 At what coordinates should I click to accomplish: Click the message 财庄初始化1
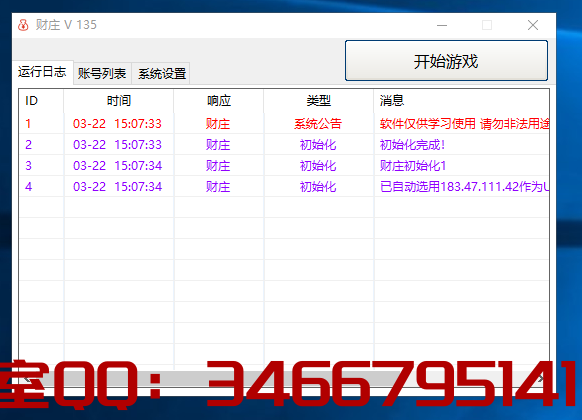coord(413,165)
